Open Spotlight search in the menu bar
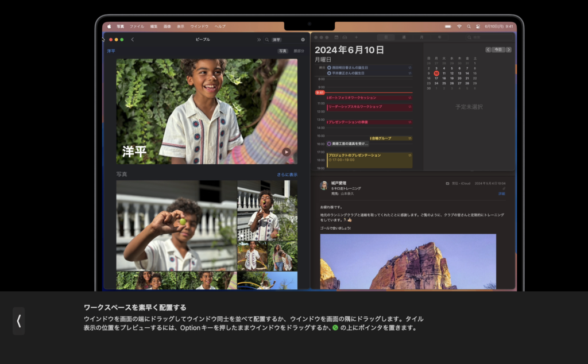The image size is (588, 364). tap(469, 26)
